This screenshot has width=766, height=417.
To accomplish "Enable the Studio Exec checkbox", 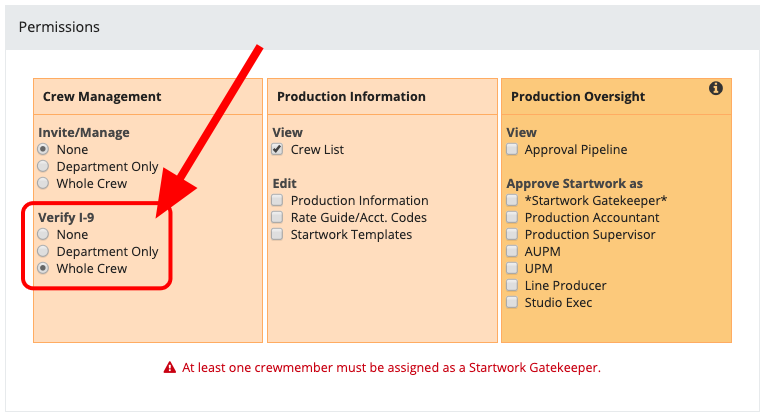I will pos(512,302).
